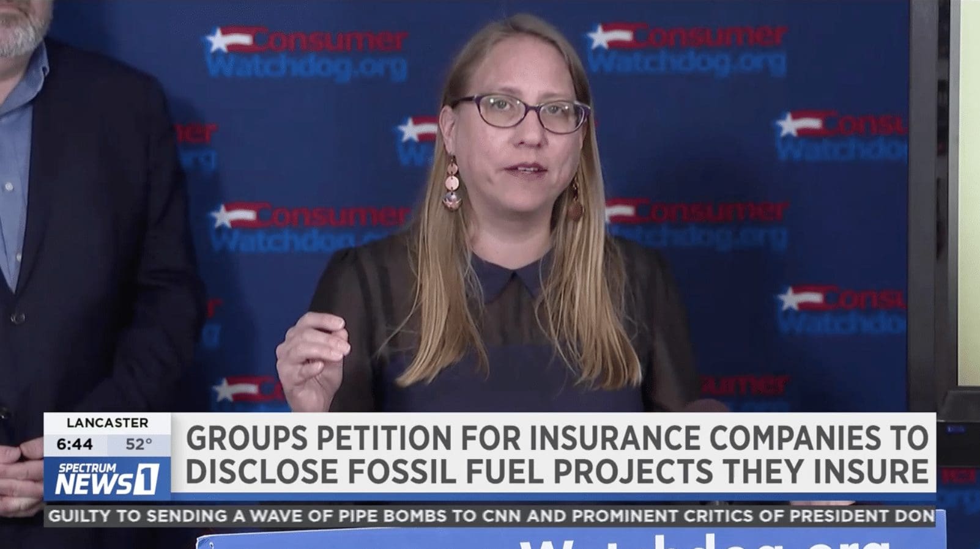Click the scrolling pipe bombs news ticker
This screenshot has width=980, height=549.
[x=490, y=516]
